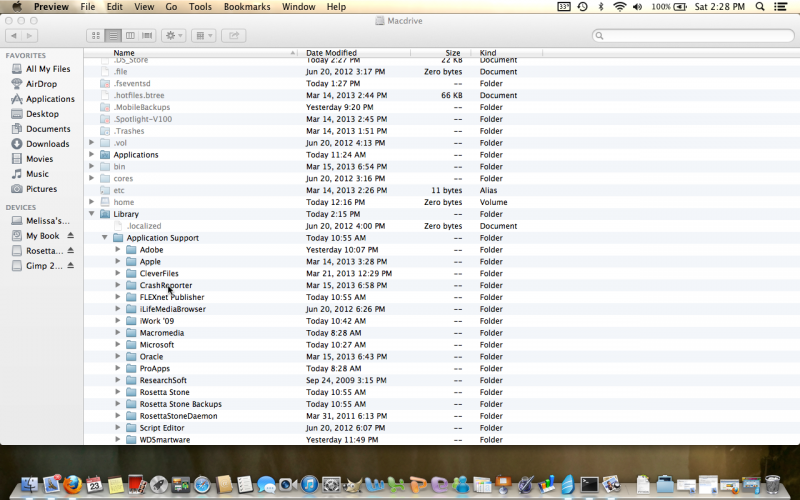This screenshot has width=800, height=500.
Task: Open Launchpad rocket icon in Dock
Action: [x=159, y=484]
